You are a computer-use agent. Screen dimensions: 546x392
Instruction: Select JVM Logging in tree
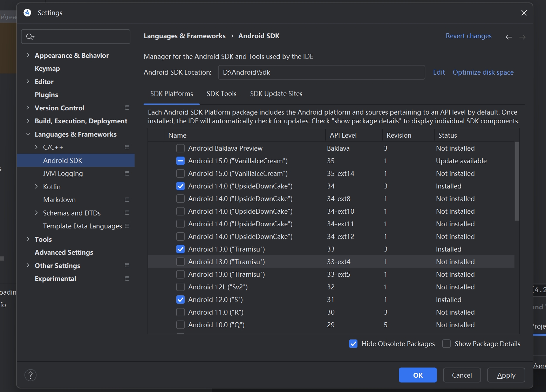(x=63, y=173)
